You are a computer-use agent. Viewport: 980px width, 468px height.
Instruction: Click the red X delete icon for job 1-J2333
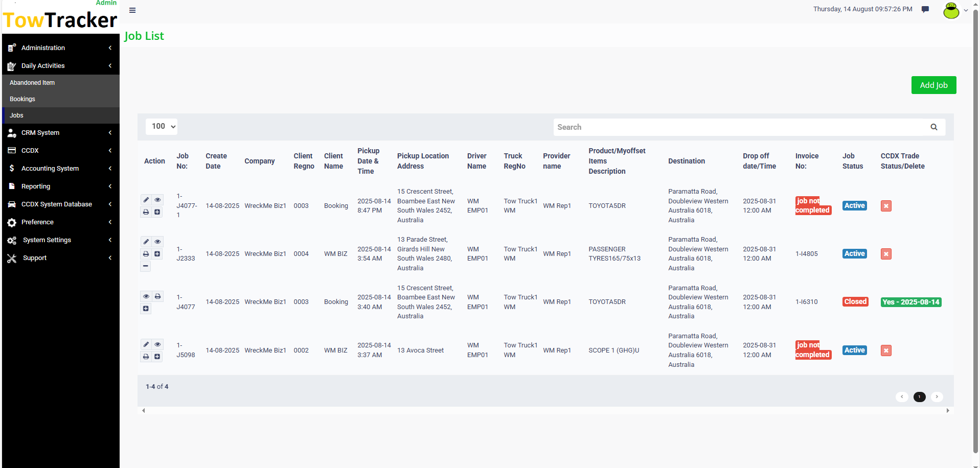click(886, 254)
